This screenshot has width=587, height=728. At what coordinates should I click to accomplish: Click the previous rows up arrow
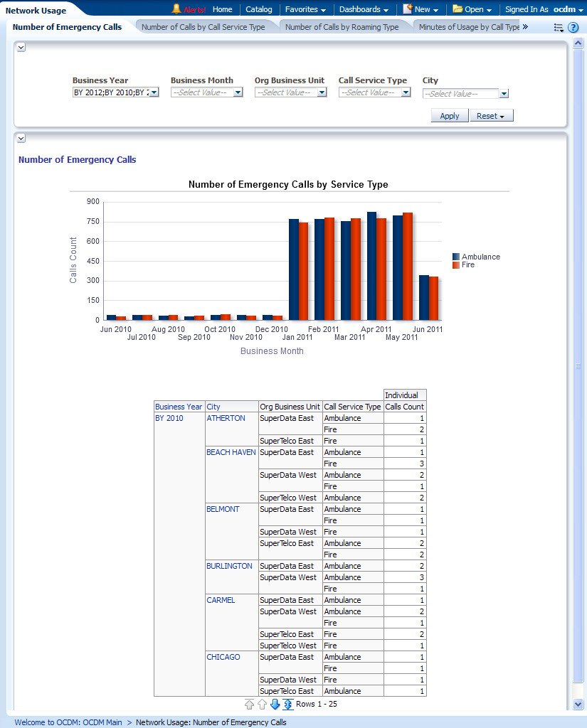click(261, 705)
